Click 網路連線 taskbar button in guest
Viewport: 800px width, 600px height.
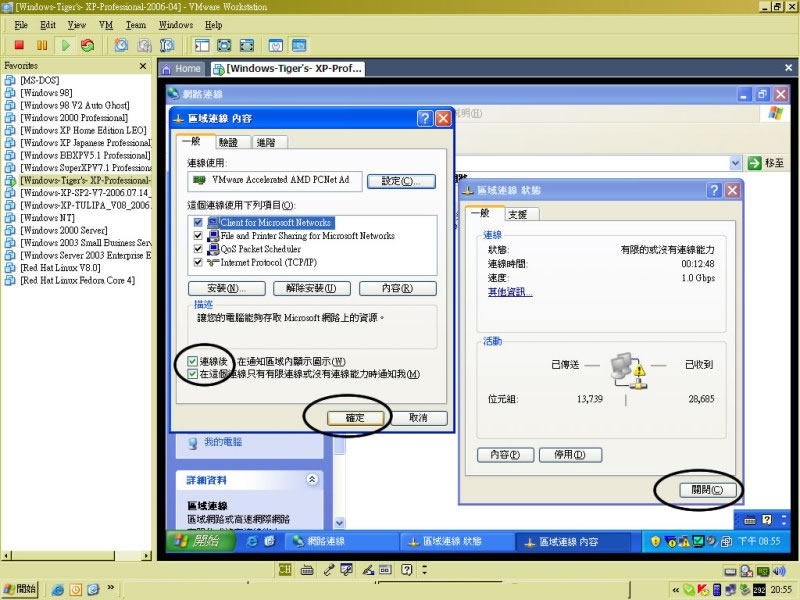click(339, 541)
